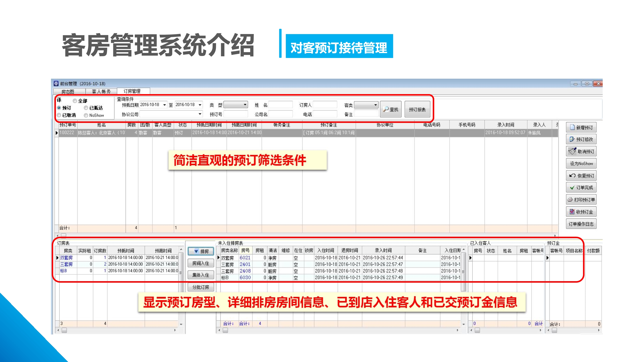Click the 查找 search magnifier button
Screen dimensions: 644x362
click(x=390, y=109)
